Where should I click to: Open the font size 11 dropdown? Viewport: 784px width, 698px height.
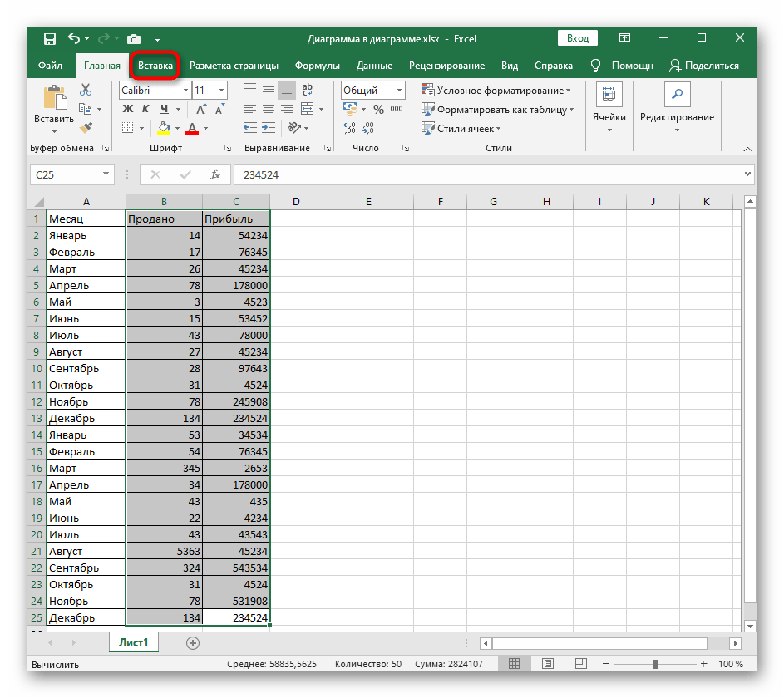(x=221, y=91)
